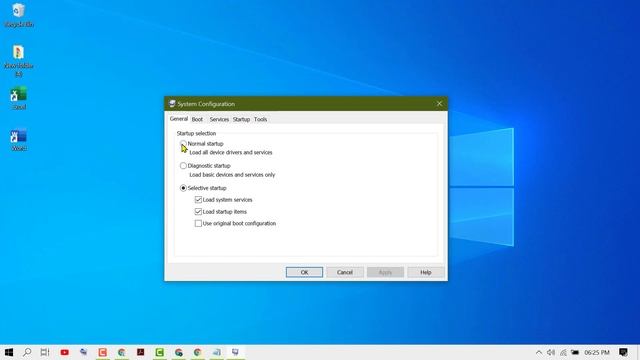This screenshot has height=360, width=640.
Task: Uncheck Load system services
Action: pyautogui.click(x=198, y=200)
